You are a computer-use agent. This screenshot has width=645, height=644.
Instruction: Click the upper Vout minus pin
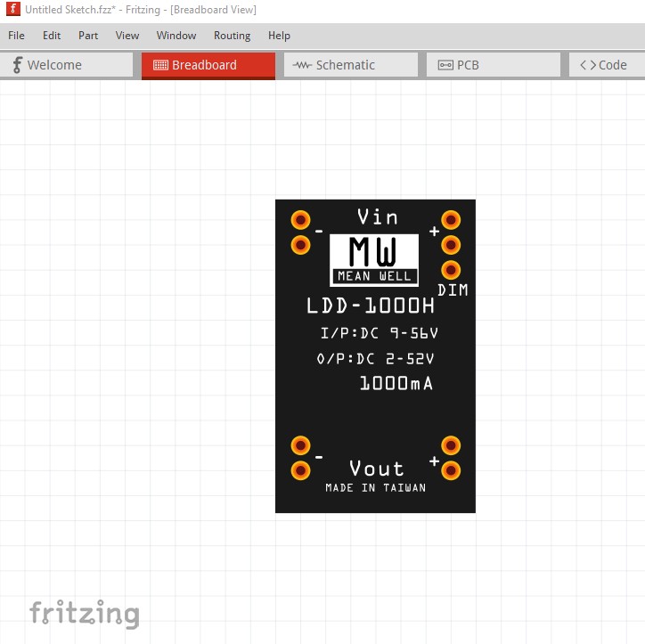coord(301,445)
